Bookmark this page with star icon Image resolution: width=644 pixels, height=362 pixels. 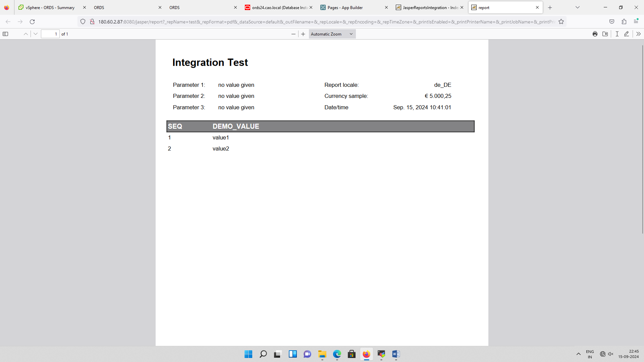coord(561,22)
